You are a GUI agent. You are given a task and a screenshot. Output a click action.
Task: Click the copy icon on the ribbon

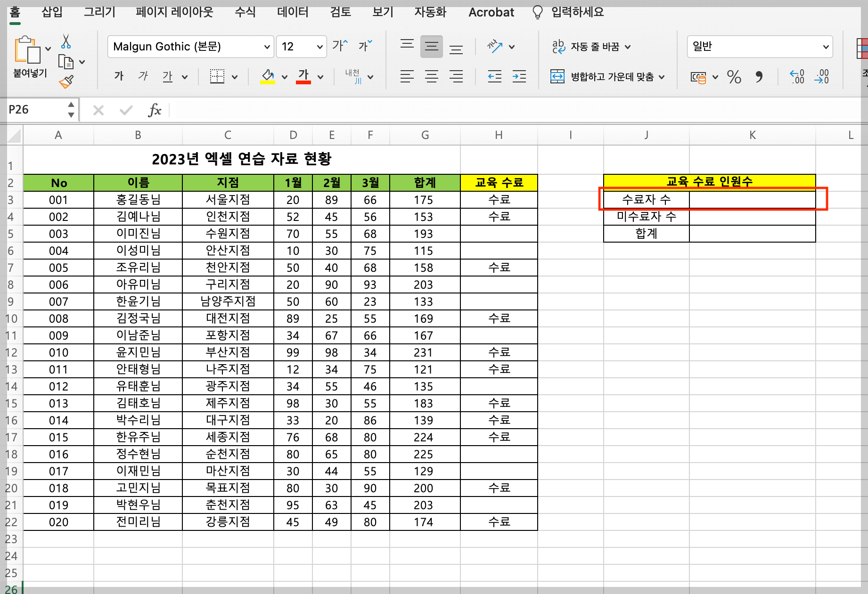click(x=66, y=62)
